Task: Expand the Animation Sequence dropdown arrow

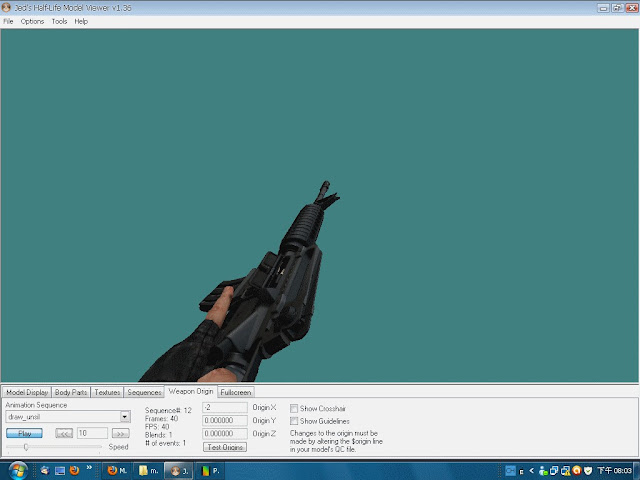Action: pyautogui.click(x=125, y=417)
